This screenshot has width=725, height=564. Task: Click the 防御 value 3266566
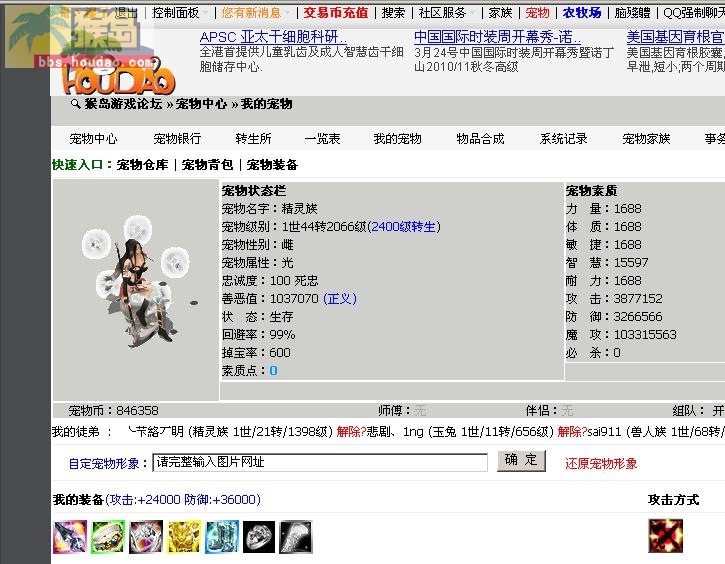click(638, 317)
